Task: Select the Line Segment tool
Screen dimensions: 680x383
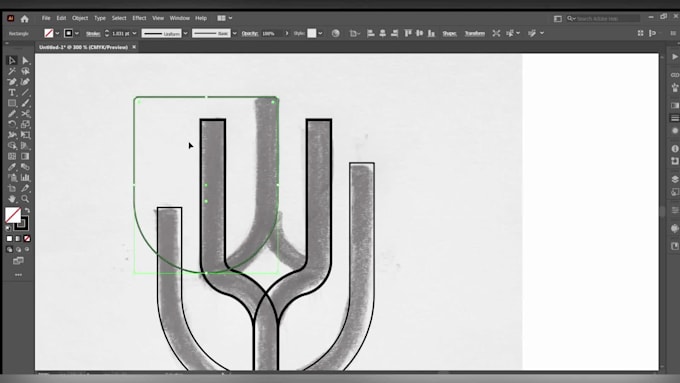Action: (x=25, y=92)
